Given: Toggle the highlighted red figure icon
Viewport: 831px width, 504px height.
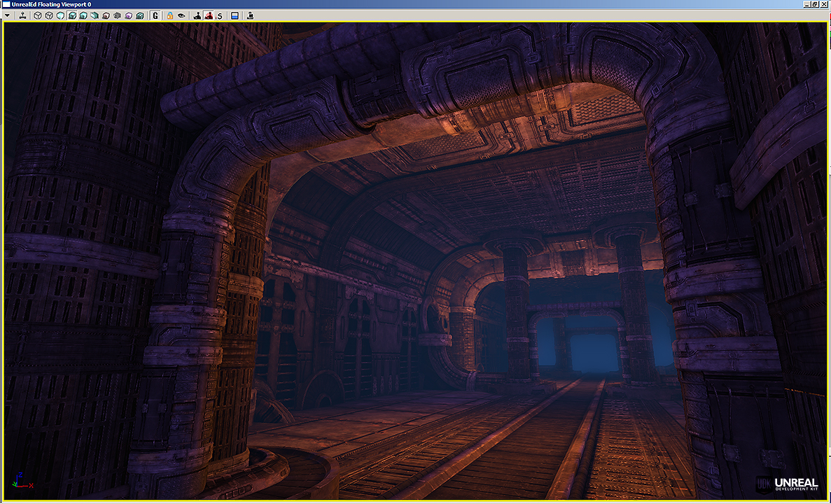Looking at the screenshot, I should click(209, 15).
